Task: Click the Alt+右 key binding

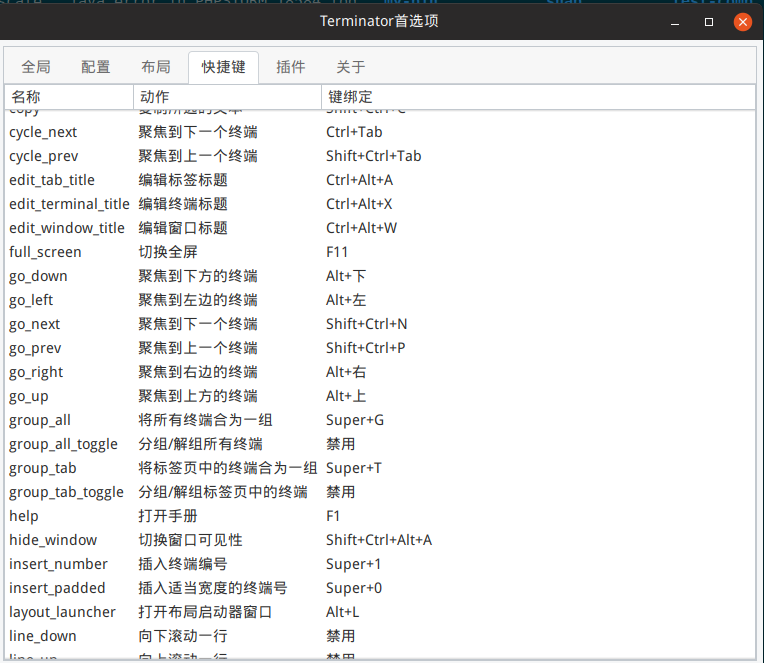Action: 346,372
